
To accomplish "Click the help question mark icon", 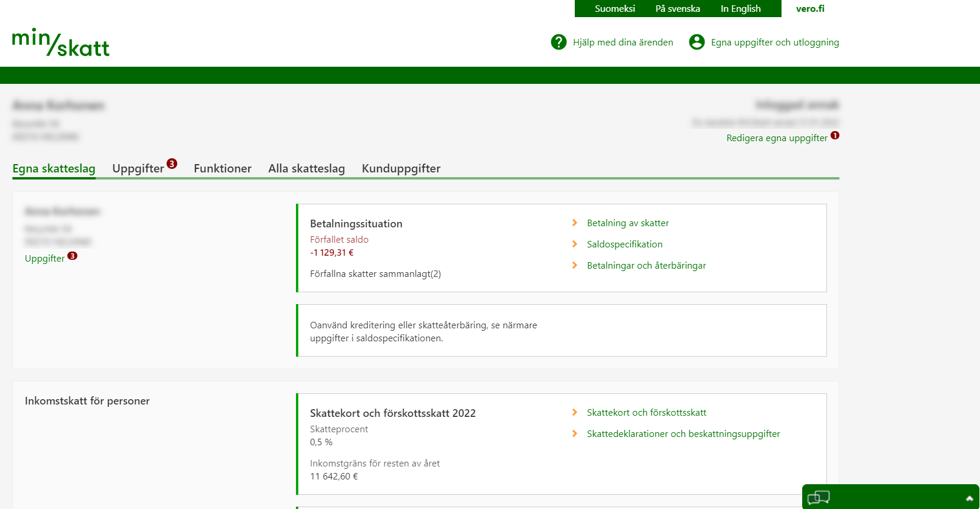I will 558,42.
